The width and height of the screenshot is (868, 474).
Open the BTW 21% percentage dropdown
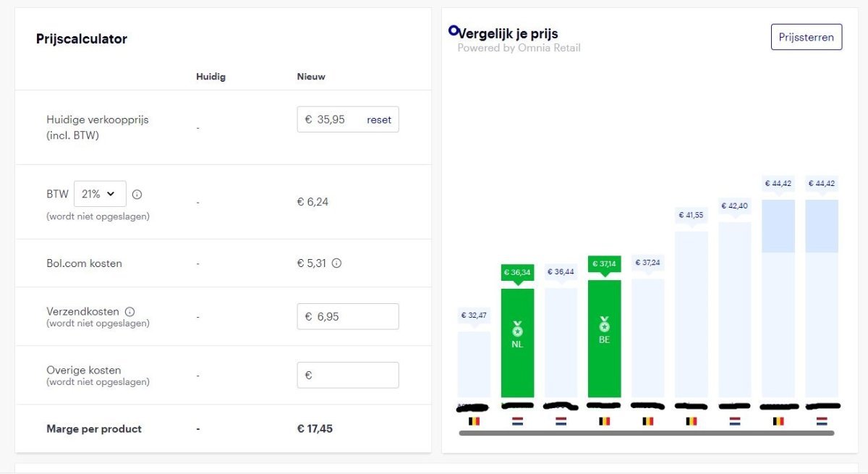click(100, 194)
